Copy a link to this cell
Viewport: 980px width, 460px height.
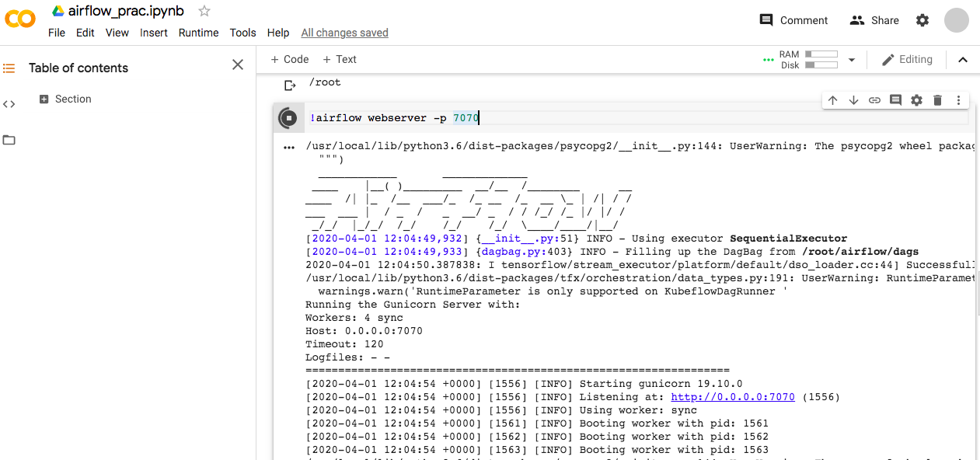(x=874, y=99)
